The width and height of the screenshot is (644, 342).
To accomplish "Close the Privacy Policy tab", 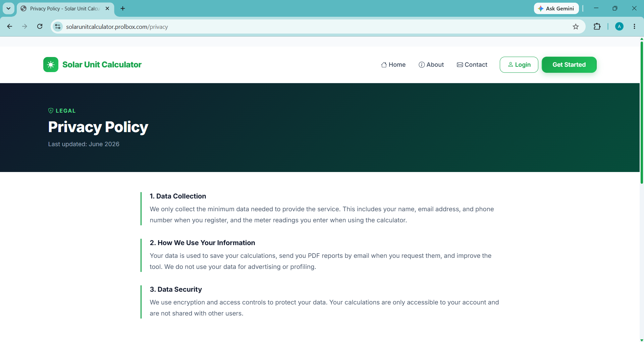I will pyautogui.click(x=107, y=8).
